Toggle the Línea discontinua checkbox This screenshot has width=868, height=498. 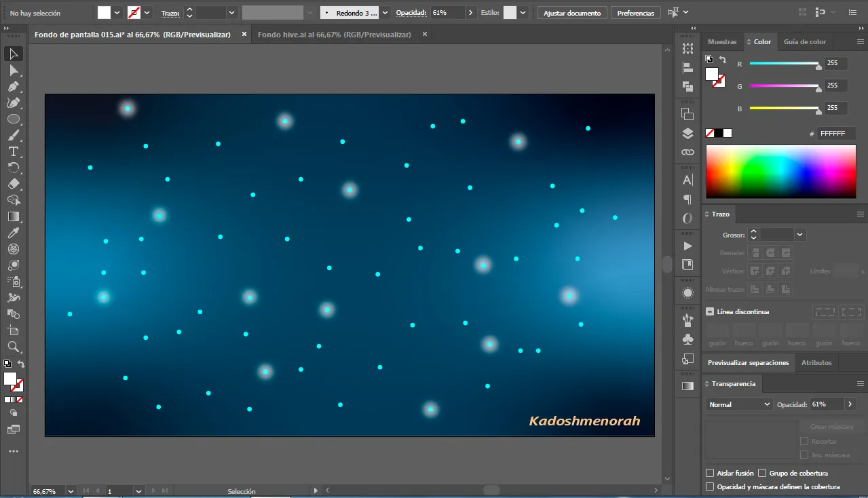[x=710, y=311]
